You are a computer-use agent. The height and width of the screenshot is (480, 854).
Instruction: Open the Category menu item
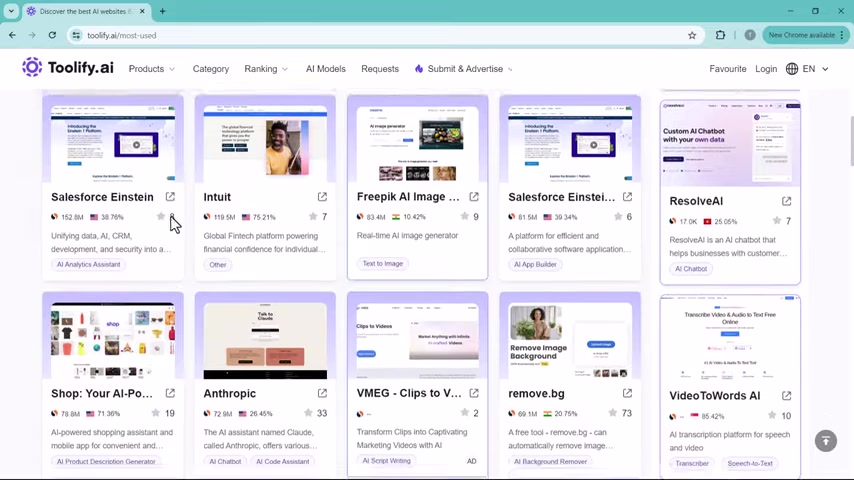210,69
